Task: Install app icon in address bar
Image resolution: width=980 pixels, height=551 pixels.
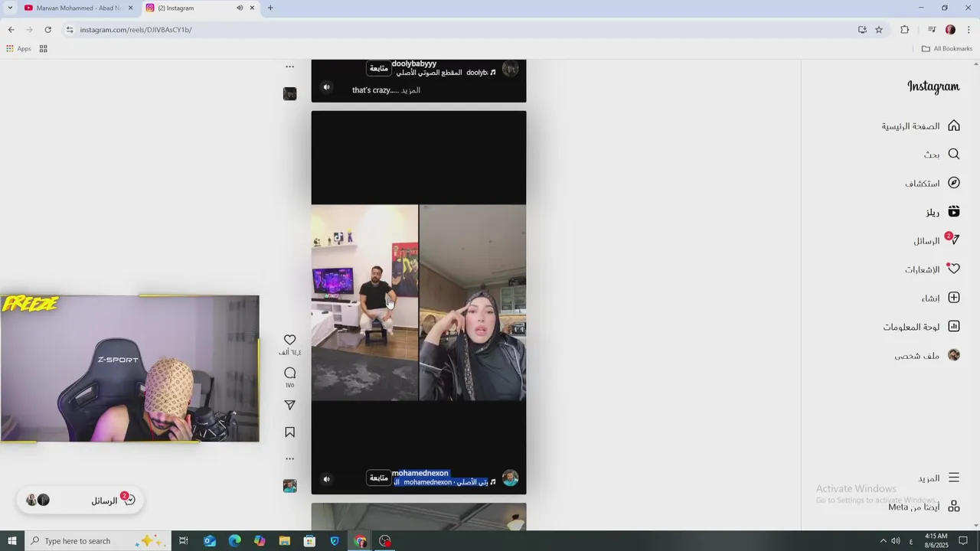Action: (862, 30)
